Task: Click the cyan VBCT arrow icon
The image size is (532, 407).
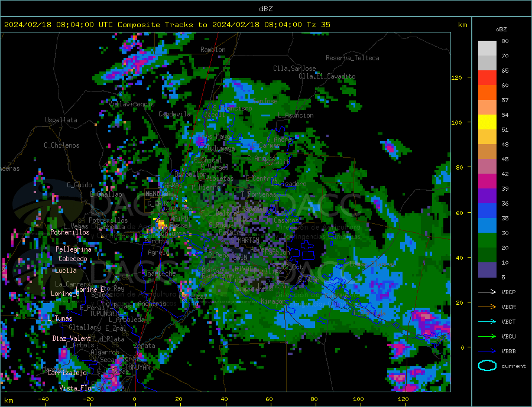Action: (x=487, y=321)
